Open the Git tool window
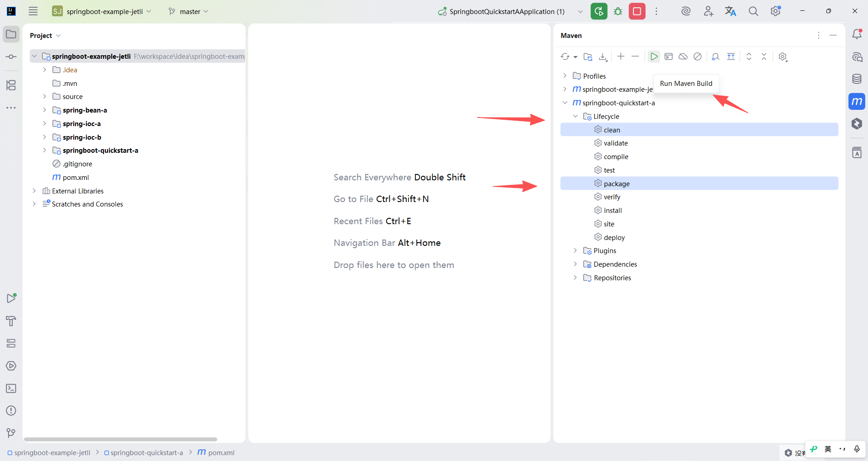This screenshot has width=868, height=461. (11, 433)
